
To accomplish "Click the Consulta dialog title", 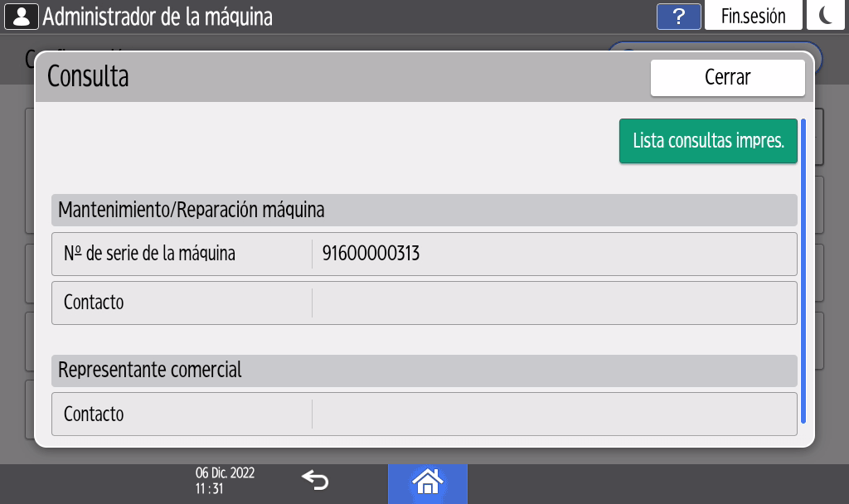I will pos(88,77).
